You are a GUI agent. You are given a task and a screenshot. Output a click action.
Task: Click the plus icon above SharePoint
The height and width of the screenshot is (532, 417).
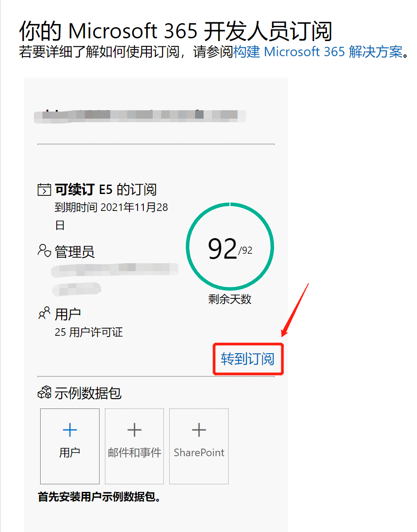coord(199,430)
